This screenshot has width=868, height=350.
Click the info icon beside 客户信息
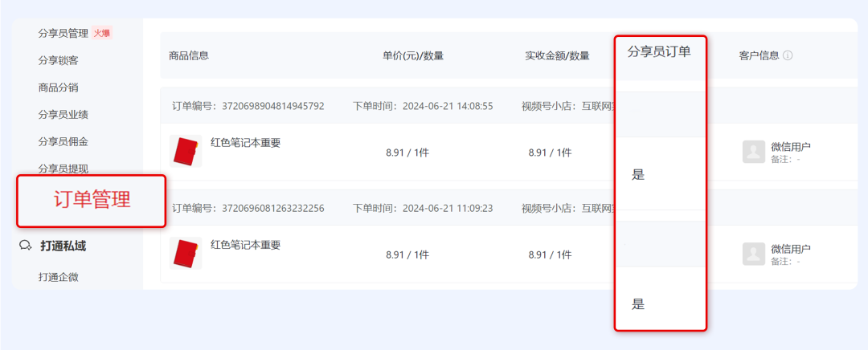click(x=788, y=56)
